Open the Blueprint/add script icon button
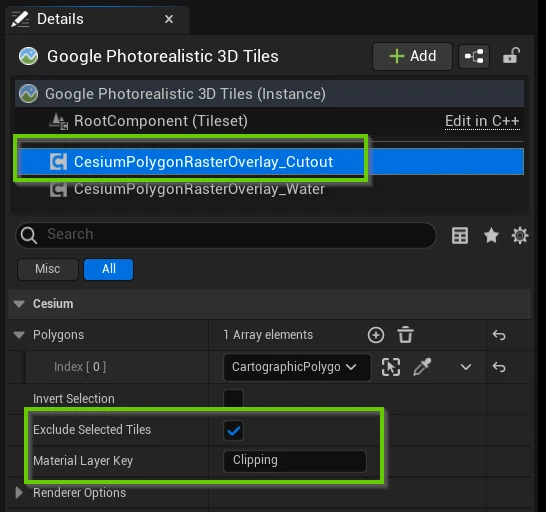The height and width of the screenshot is (512, 546). [x=474, y=56]
